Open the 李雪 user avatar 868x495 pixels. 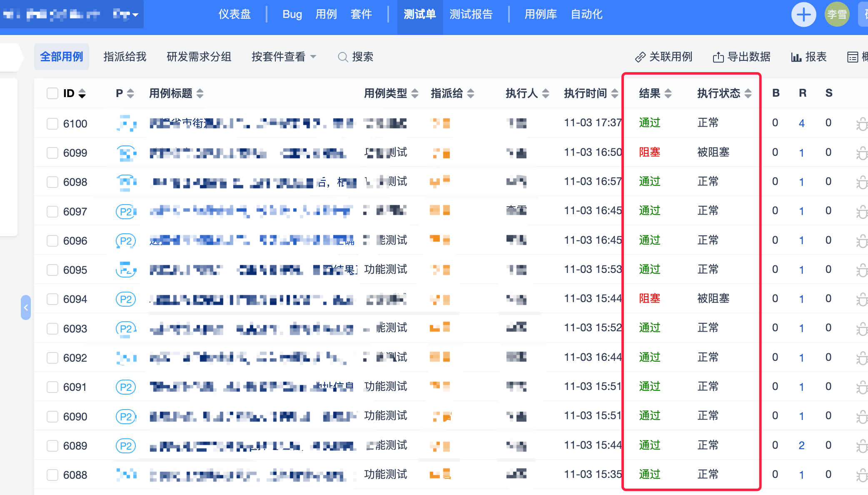[x=836, y=15]
